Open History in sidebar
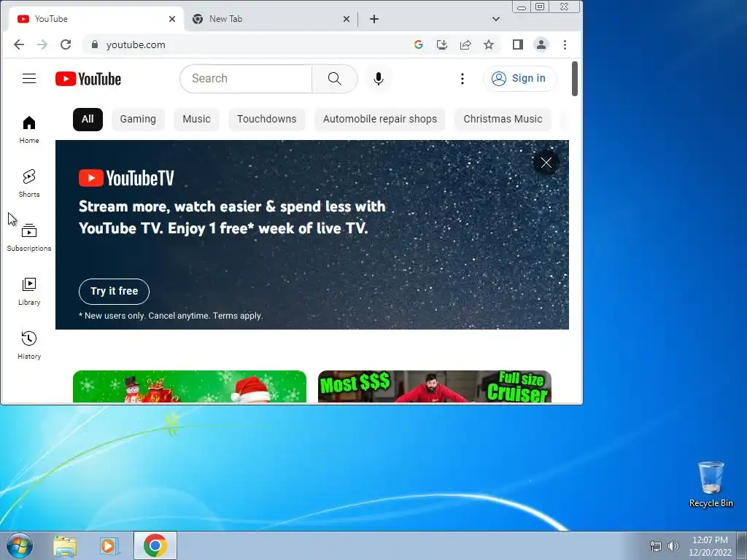This screenshot has width=747, height=560. tap(29, 345)
